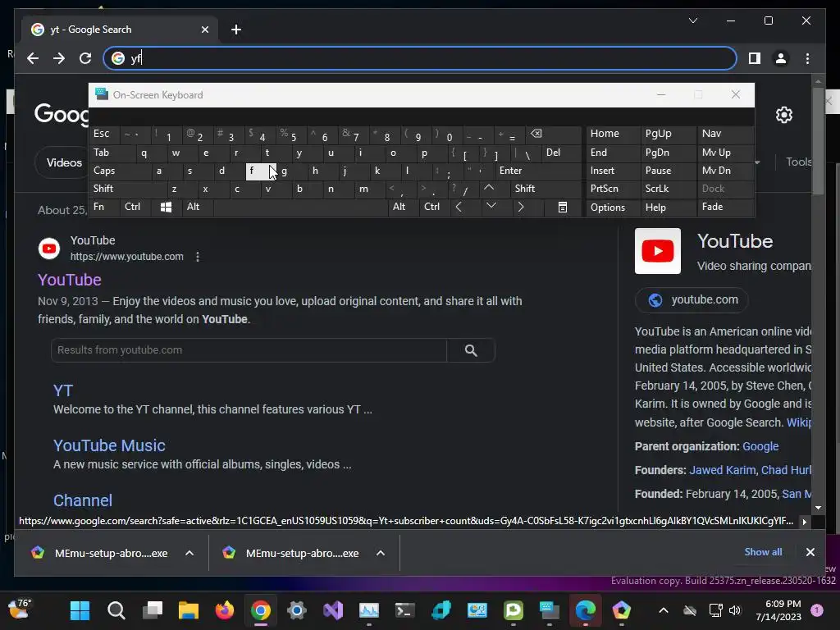Open Visual Studio from taskbar
The width and height of the screenshot is (840, 630).
click(333, 610)
